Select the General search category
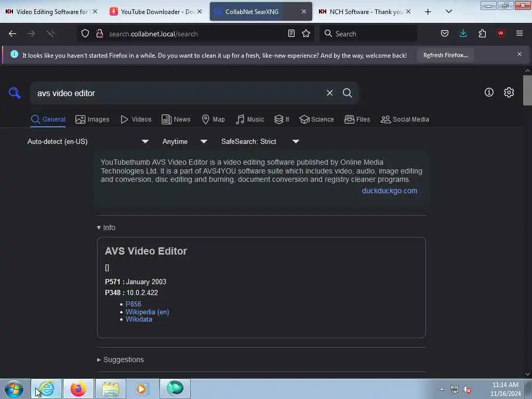 click(48, 119)
